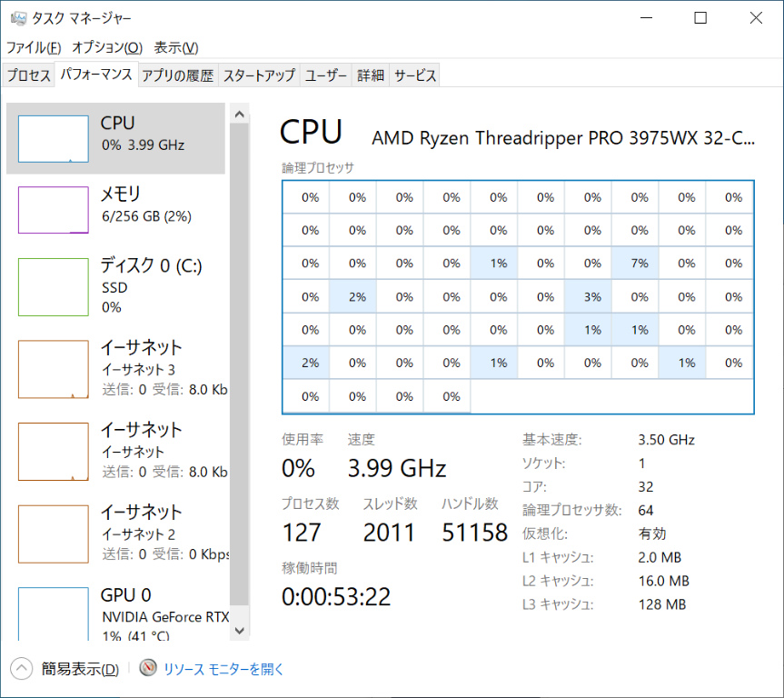This screenshot has height=698, width=784.
Task: Select the CPU usage graph thumbnail
Action: (x=54, y=139)
